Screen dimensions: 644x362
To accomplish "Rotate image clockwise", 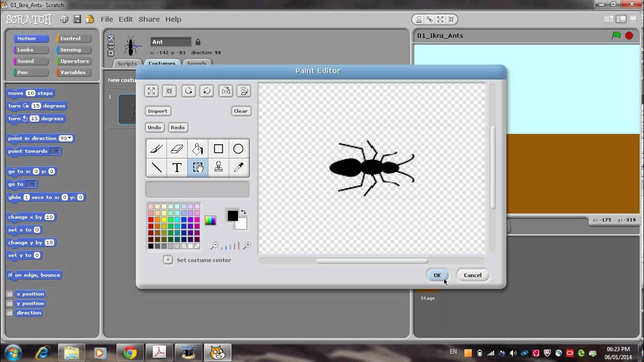I will [207, 91].
